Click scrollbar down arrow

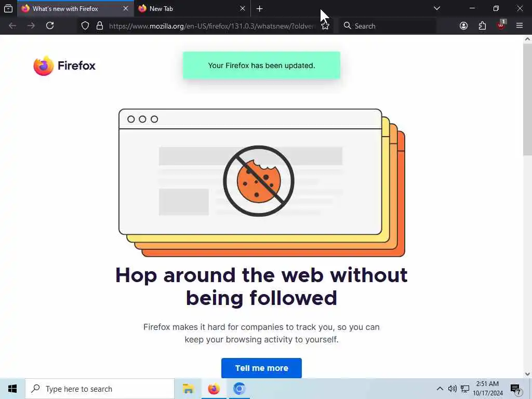pos(527,374)
